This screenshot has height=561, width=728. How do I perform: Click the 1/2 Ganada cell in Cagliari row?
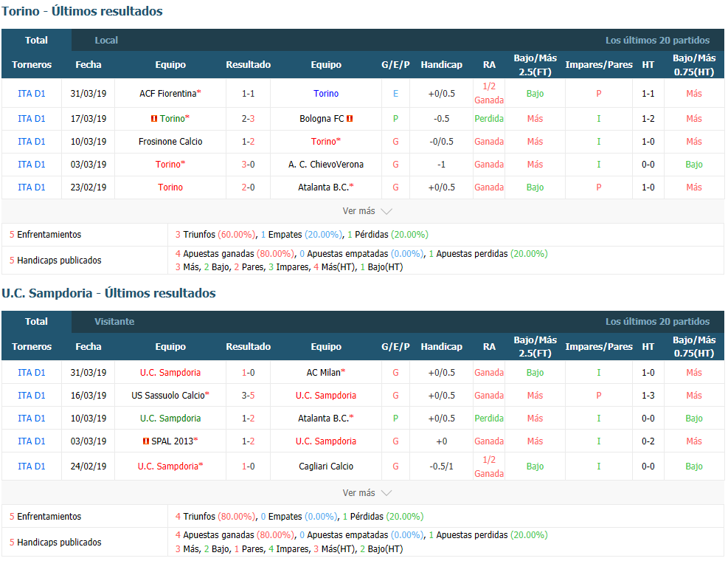click(489, 467)
